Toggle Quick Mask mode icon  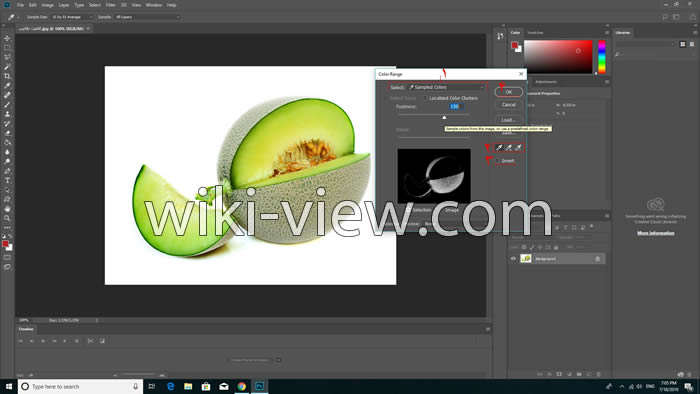coord(7,257)
